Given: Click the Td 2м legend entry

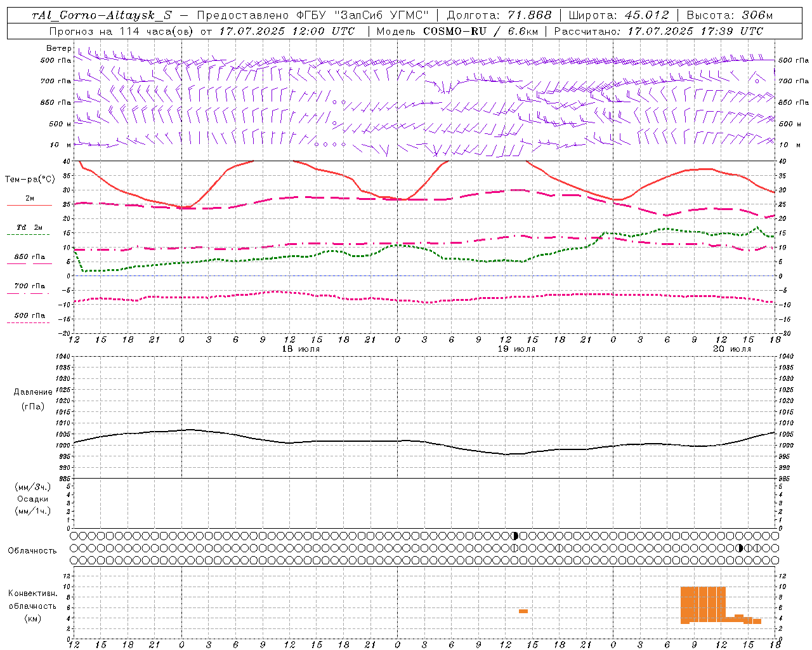Looking at the screenshot, I should coord(29,227).
